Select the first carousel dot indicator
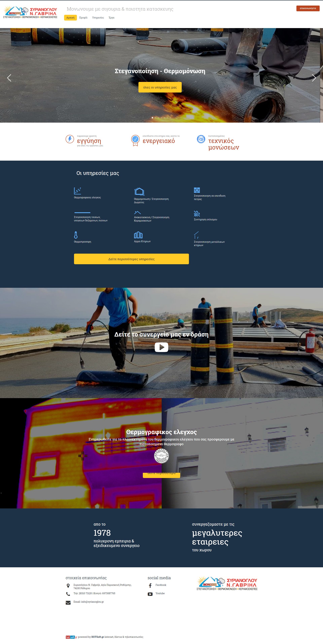This screenshot has width=323, height=644. tap(152, 118)
